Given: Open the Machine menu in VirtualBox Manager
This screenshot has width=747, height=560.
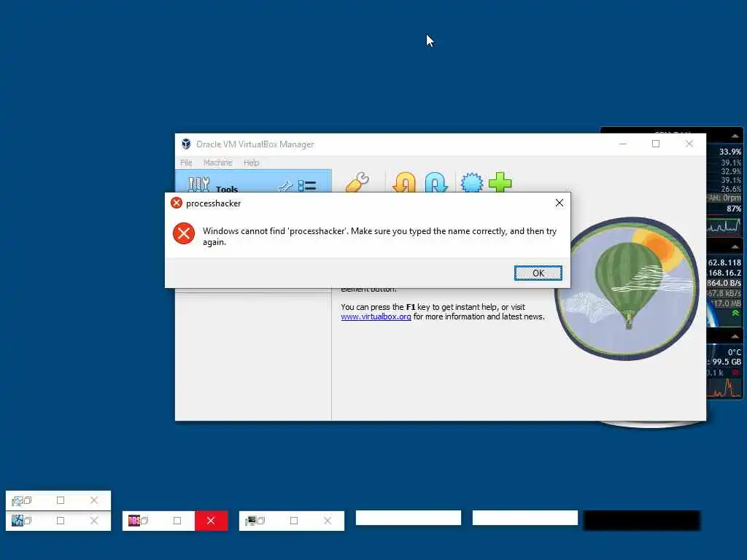Looking at the screenshot, I should [217, 163].
